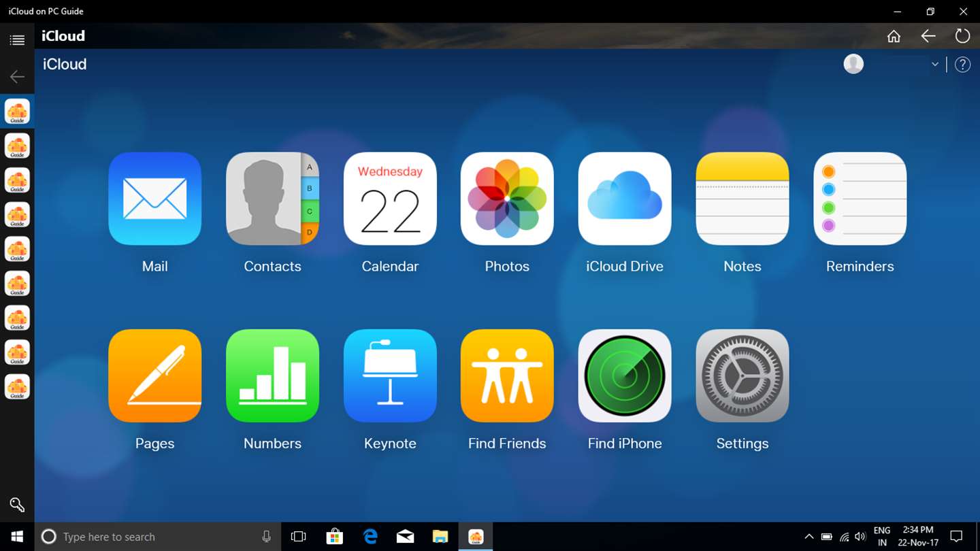Open the Photos app
Viewport: 980px width, 551px height.
507,199
